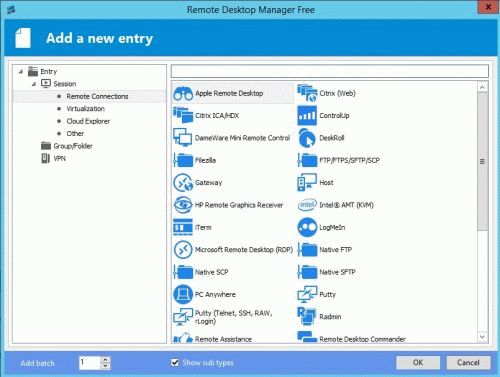Pick the PC Anywhere icon
The image size is (500, 377).
click(x=183, y=294)
